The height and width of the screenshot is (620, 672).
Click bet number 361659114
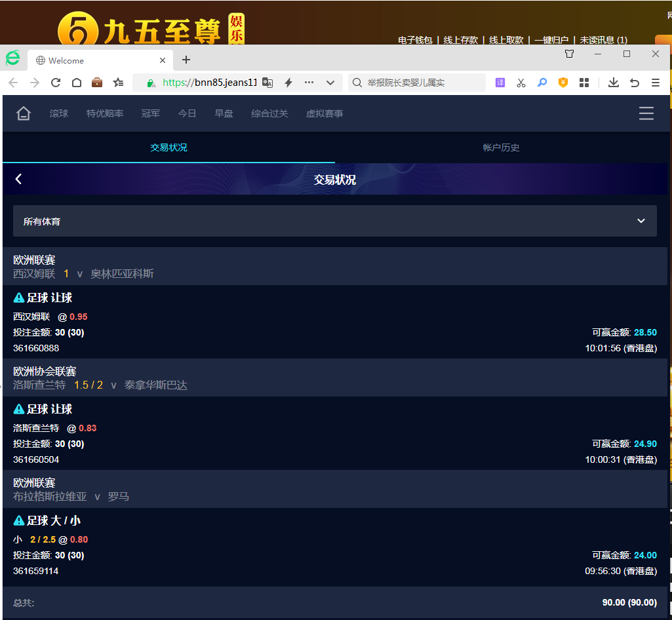(35, 571)
